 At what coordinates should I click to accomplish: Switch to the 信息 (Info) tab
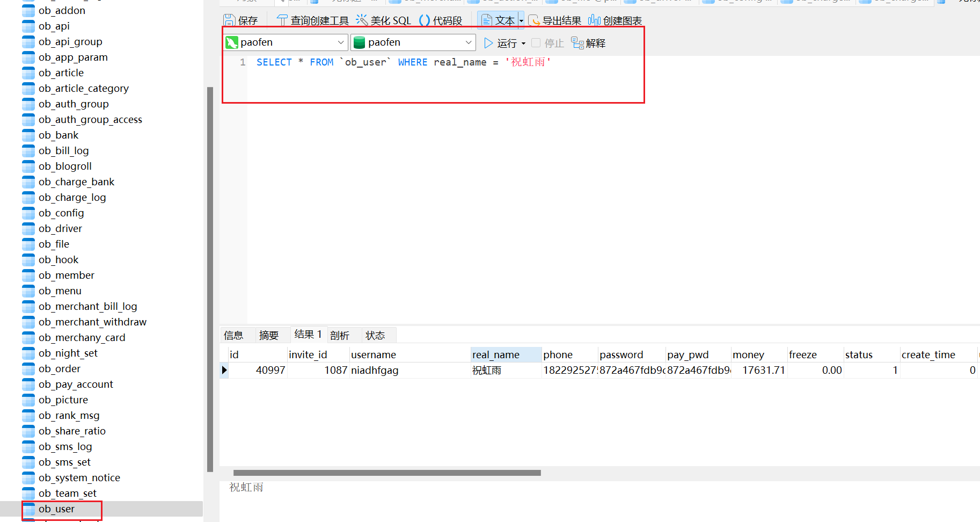(233, 336)
